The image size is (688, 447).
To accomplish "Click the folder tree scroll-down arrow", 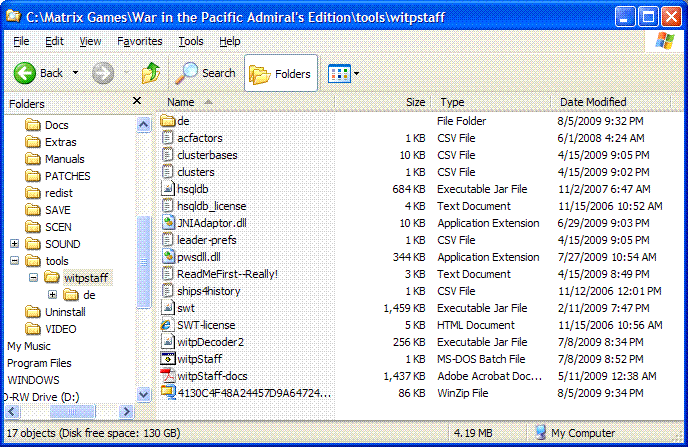I will pyautogui.click(x=143, y=394).
